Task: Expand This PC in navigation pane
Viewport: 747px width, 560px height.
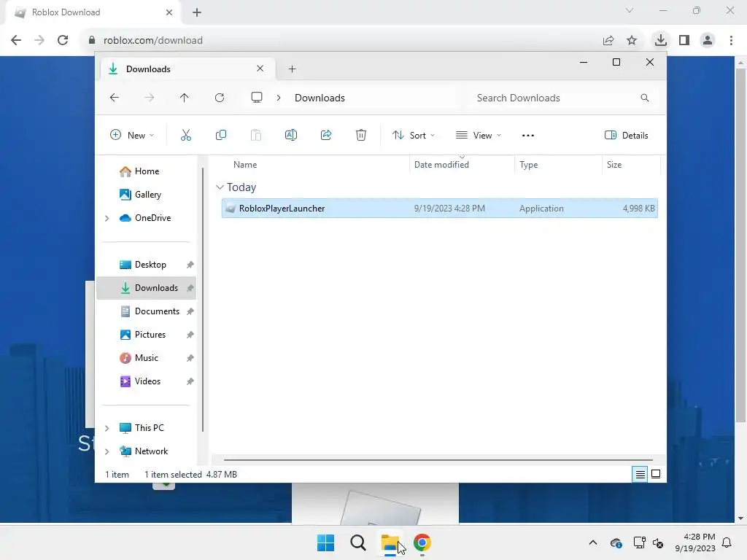Action: coord(107,428)
